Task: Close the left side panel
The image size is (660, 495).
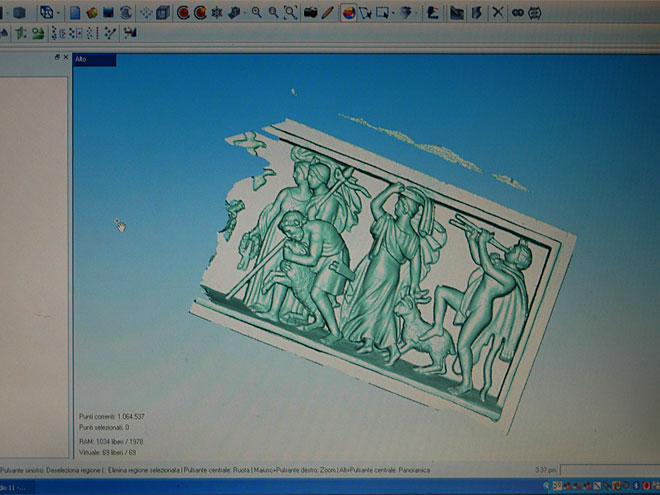Action: click(x=66, y=57)
